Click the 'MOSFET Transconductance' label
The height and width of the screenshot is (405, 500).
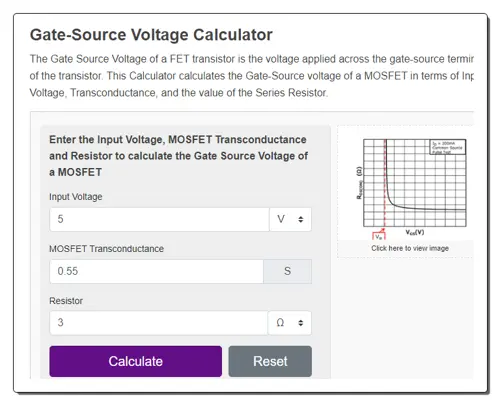pos(106,249)
